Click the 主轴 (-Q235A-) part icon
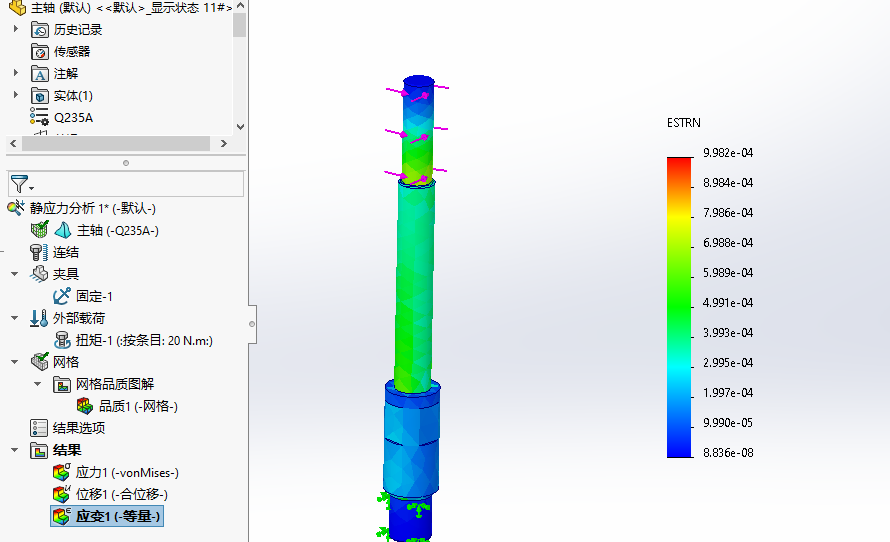The image size is (890, 542). coord(62,230)
